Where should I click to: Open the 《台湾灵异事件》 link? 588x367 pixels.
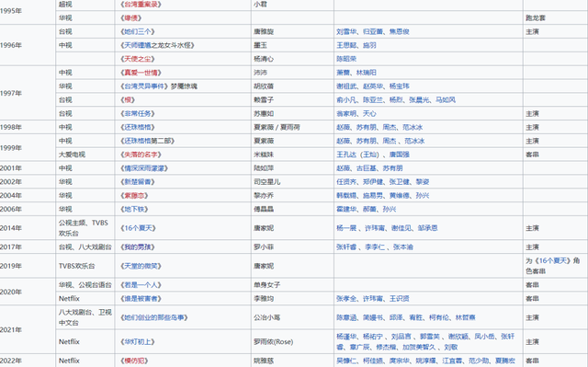(x=144, y=86)
